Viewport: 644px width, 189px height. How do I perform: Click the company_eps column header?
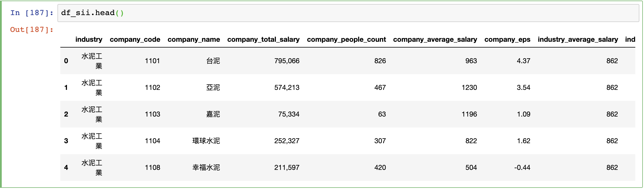[x=507, y=39]
